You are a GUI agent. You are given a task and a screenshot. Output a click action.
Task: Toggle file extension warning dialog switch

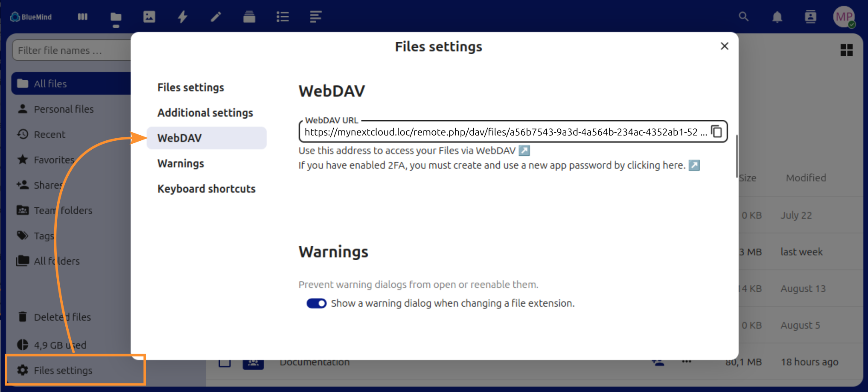(316, 303)
